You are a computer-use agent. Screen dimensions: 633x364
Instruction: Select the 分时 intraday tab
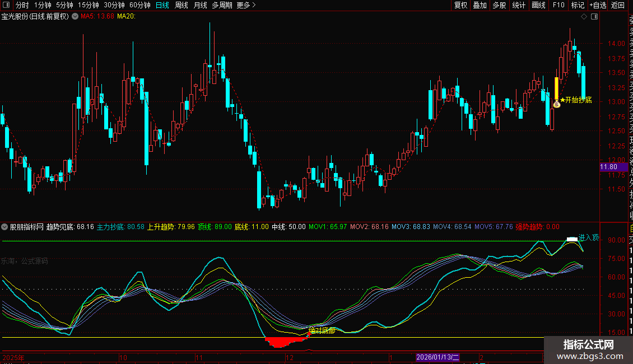pos(22,6)
